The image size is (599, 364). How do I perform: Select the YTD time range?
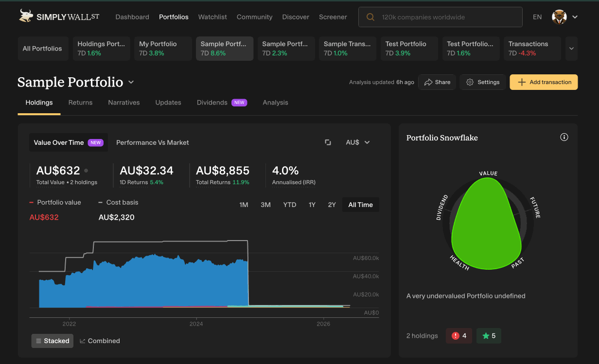pos(290,205)
